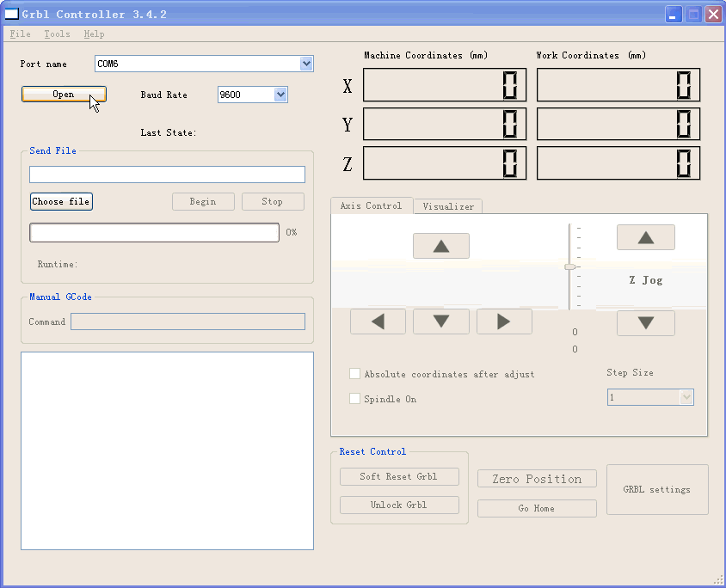
Task: Click the Grbl Controller title bar icon
Action: [11, 14]
